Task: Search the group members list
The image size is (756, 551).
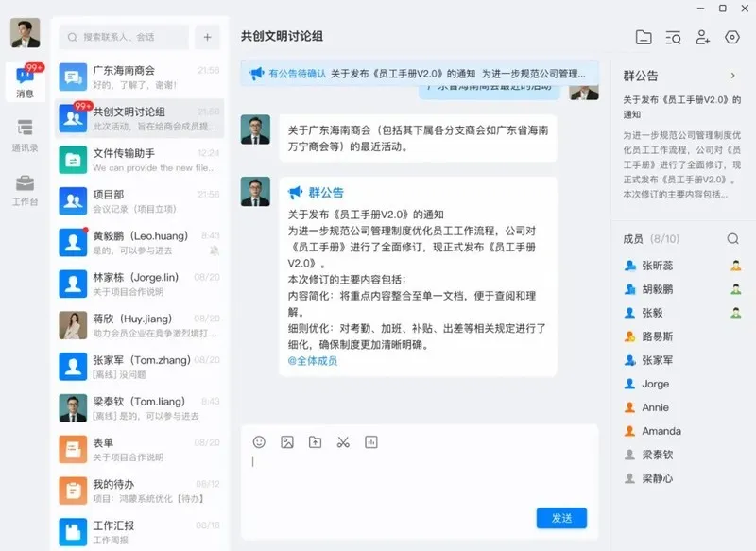Action: [732, 239]
